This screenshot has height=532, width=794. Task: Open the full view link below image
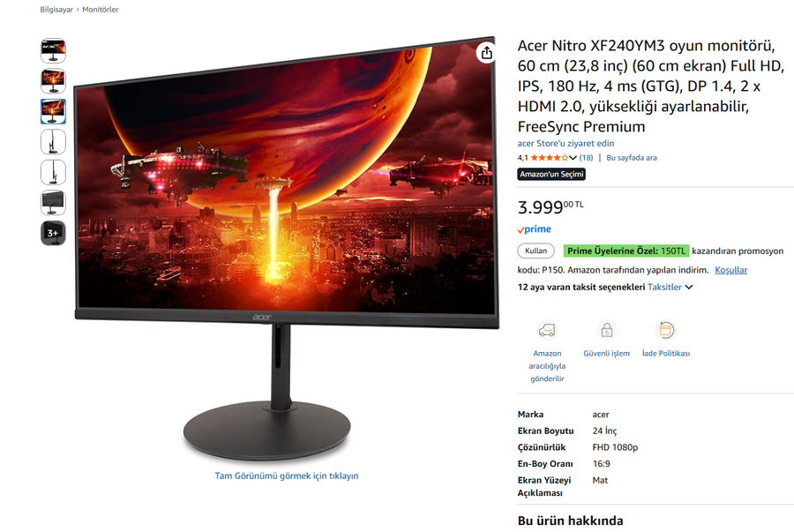click(287, 476)
